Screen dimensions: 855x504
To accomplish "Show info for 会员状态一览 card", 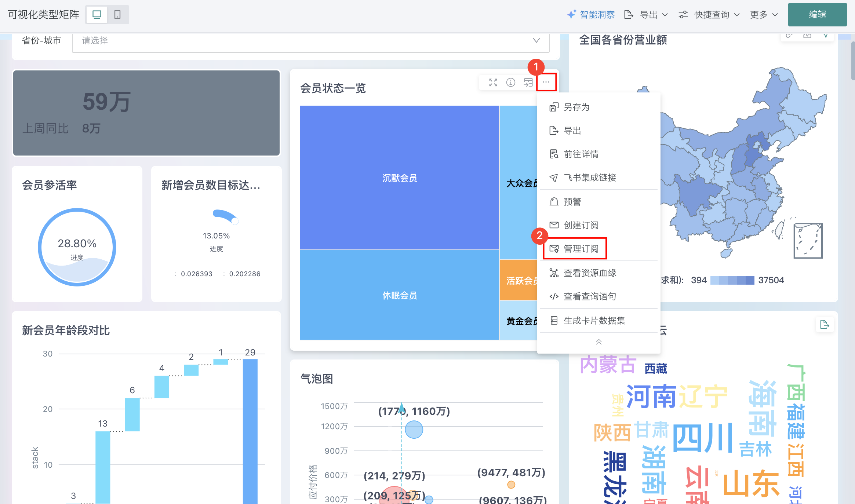I will tap(511, 83).
